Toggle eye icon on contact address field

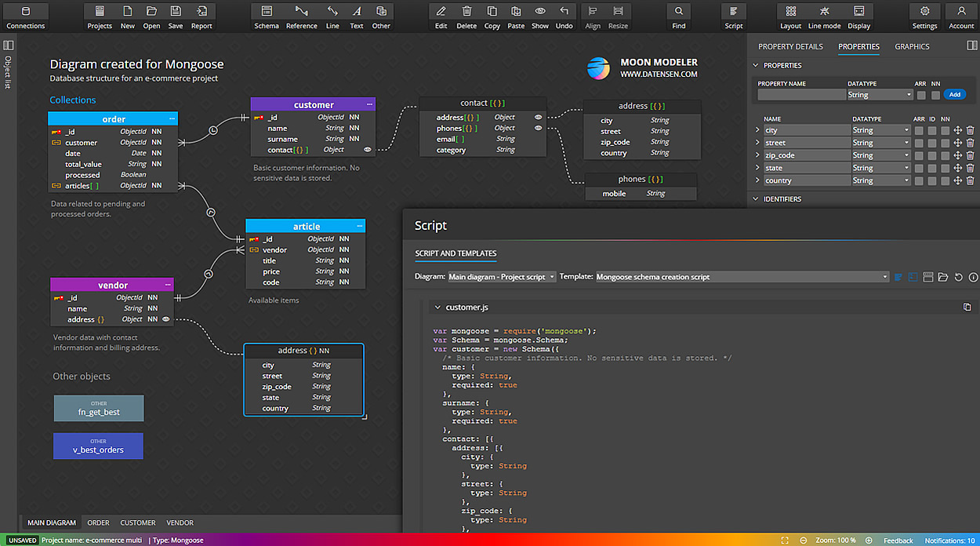click(538, 117)
